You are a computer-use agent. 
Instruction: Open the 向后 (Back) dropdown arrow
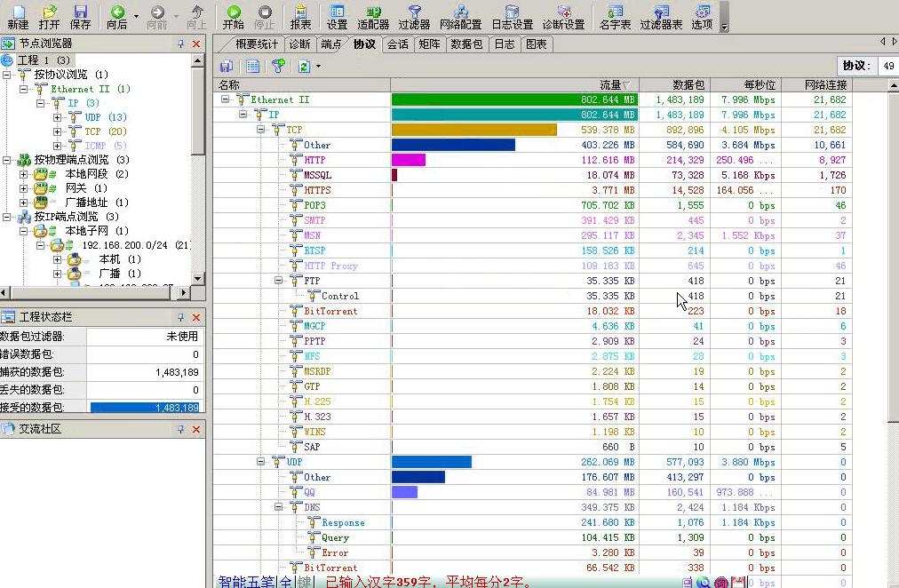click(136, 15)
